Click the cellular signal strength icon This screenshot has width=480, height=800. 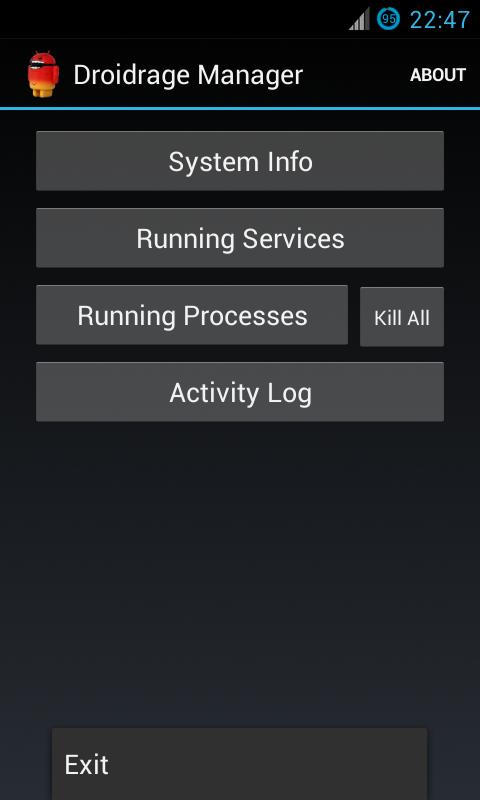360,19
